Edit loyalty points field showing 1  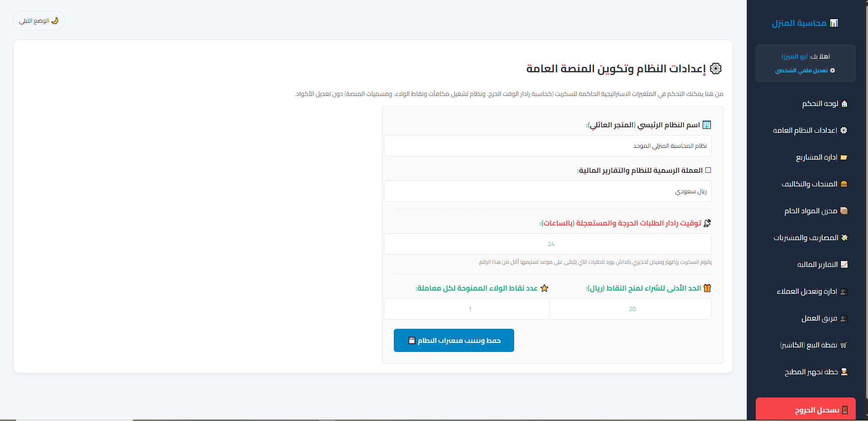467,309
